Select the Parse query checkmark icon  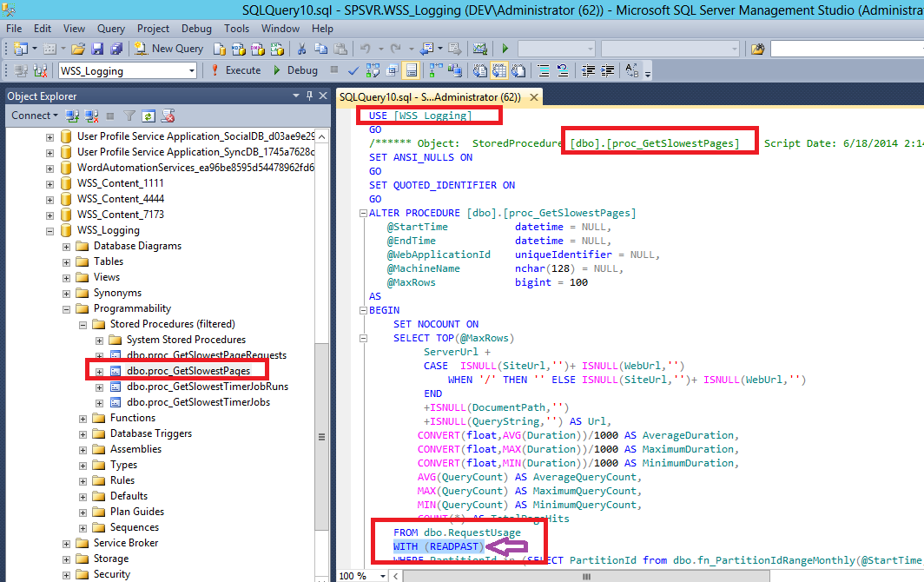click(x=352, y=69)
